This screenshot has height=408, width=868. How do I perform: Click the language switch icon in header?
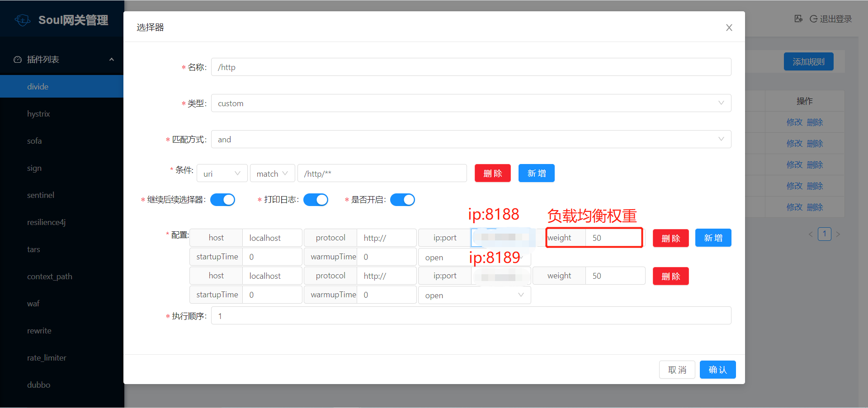(798, 19)
